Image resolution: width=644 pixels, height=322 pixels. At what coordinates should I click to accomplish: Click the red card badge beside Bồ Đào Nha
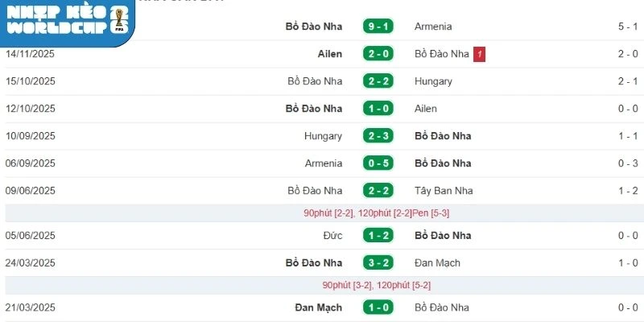(480, 54)
